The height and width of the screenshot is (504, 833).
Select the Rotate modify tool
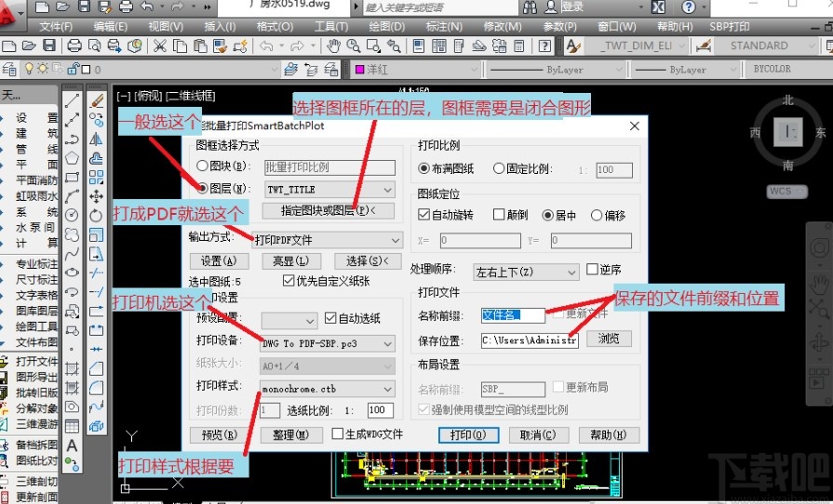pyautogui.click(x=97, y=216)
